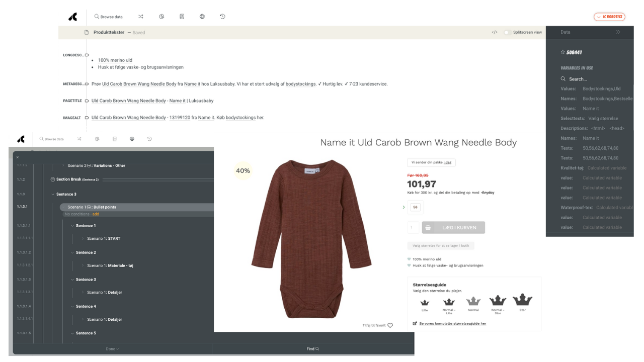Collapse the Data panel with the double-chevron
Screen dimensions: 644x362
click(618, 32)
